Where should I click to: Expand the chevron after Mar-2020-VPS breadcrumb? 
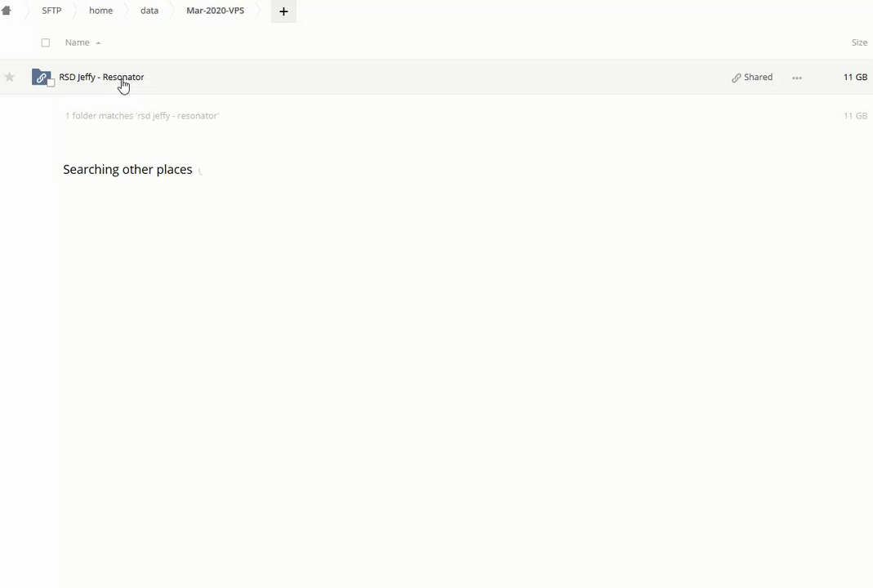coord(258,11)
